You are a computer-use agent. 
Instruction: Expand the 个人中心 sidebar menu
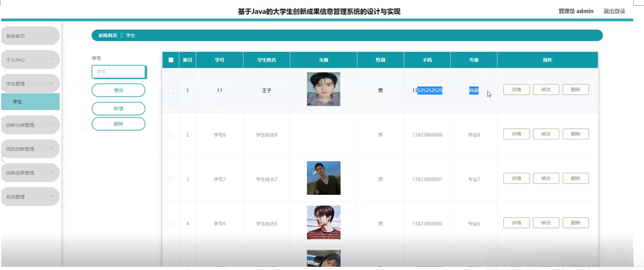[31, 60]
